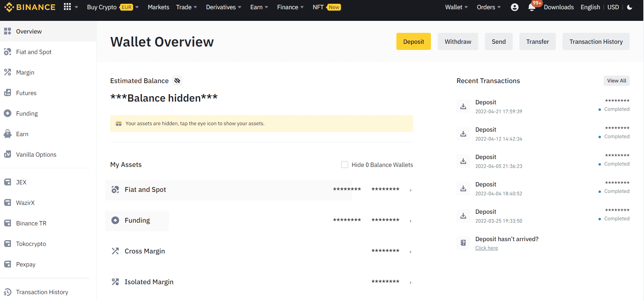Click Transaction History sidebar icon
Viewport: 644px width, 301px height.
8,292
